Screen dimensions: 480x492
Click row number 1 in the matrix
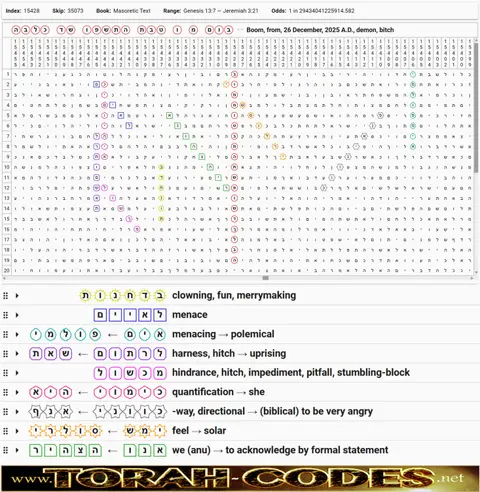[7, 74]
